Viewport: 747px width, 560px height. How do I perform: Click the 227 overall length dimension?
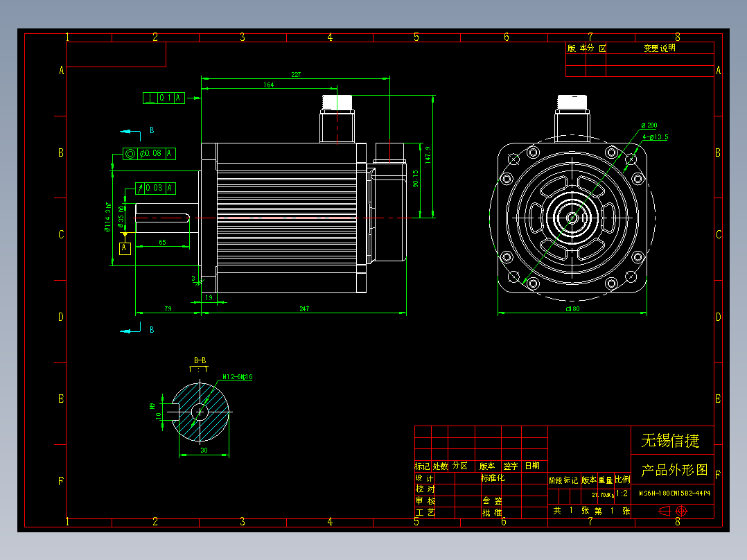[x=296, y=74]
